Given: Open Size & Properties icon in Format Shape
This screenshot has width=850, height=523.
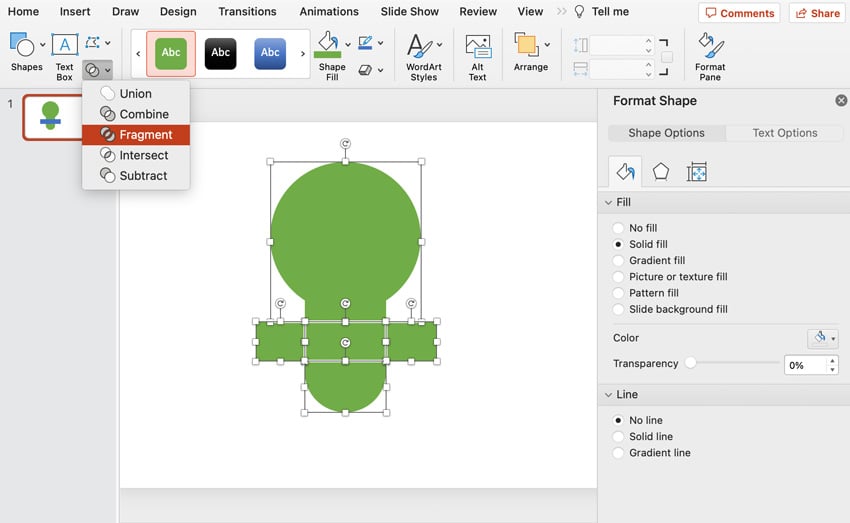Looking at the screenshot, I should point(697,172).
